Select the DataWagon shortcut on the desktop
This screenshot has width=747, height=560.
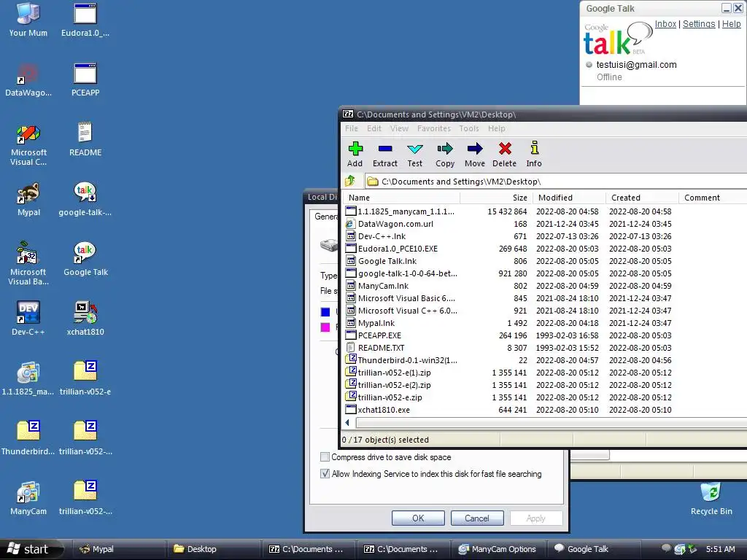[x=28, y=79]
